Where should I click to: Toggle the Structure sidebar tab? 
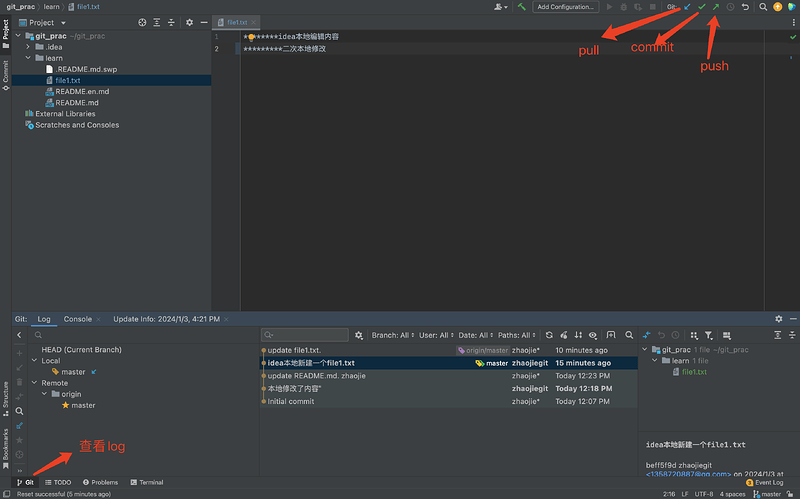(x=6, y=398)
